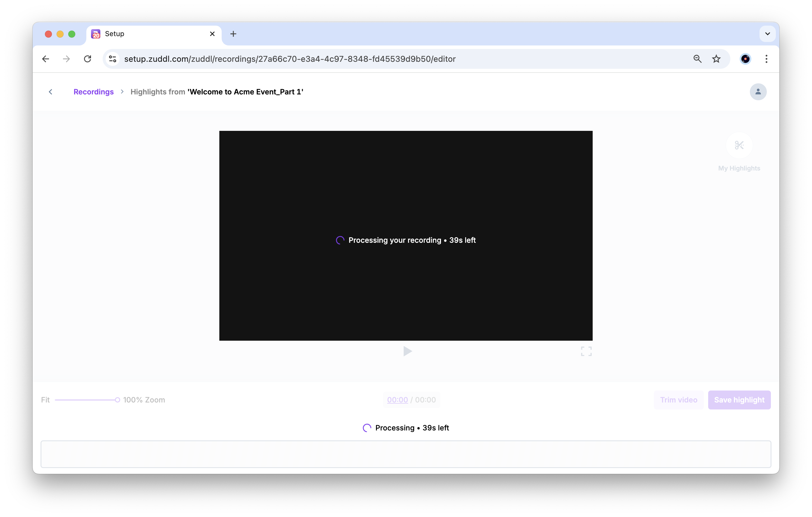
Task: Go back using the page chevron arrow
Action: click(x=50, y=92)
